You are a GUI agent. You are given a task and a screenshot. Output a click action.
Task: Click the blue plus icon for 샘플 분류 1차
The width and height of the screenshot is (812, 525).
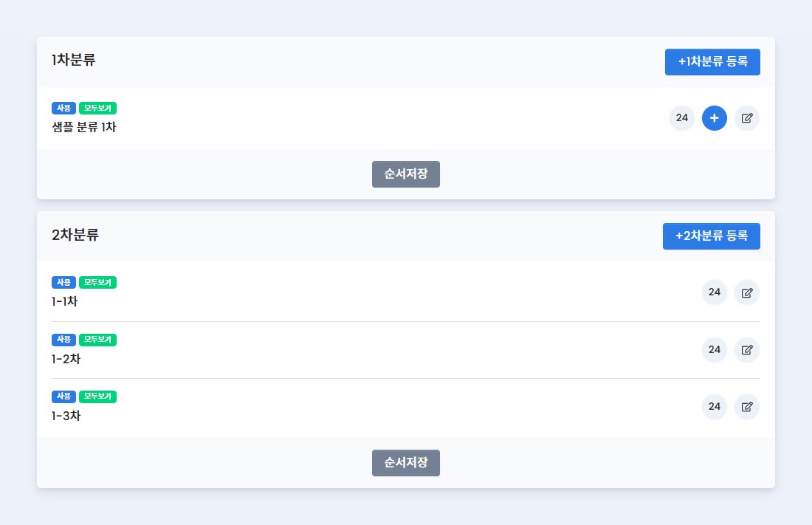pyautogui.click(x=714, y=118)
